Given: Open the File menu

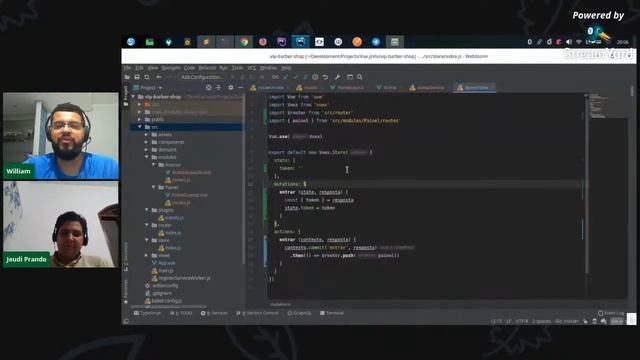Looking at the screenshot, I should click(x=127, y=68).
